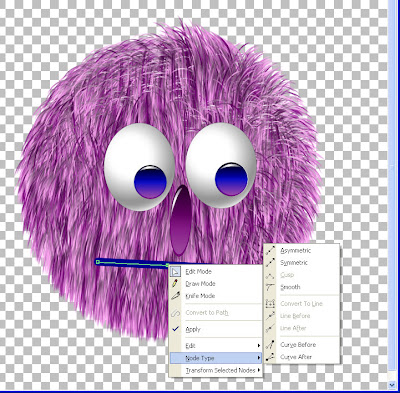400x393 pixels.
Task: Select Apply in the context menu
Action: (216, 329)
